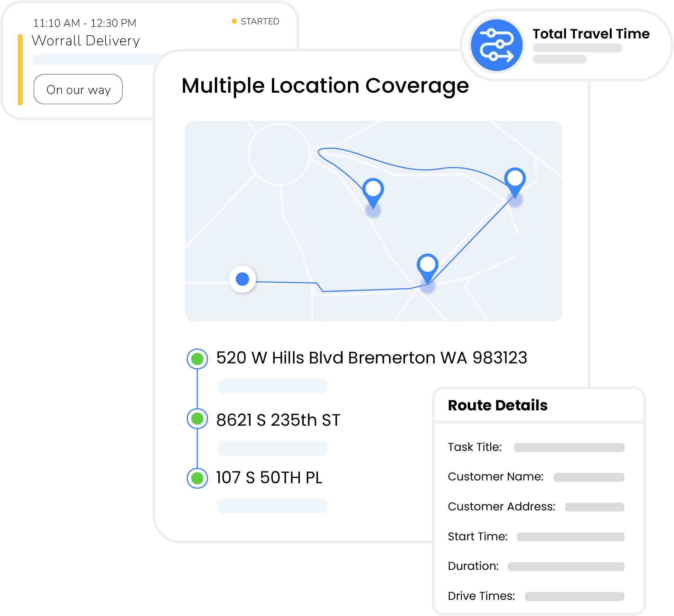The width and height of the screenshot is (674, 616).
Task: Select the 8621 S 235th ST stop indicator
Action: coord(197,418)
